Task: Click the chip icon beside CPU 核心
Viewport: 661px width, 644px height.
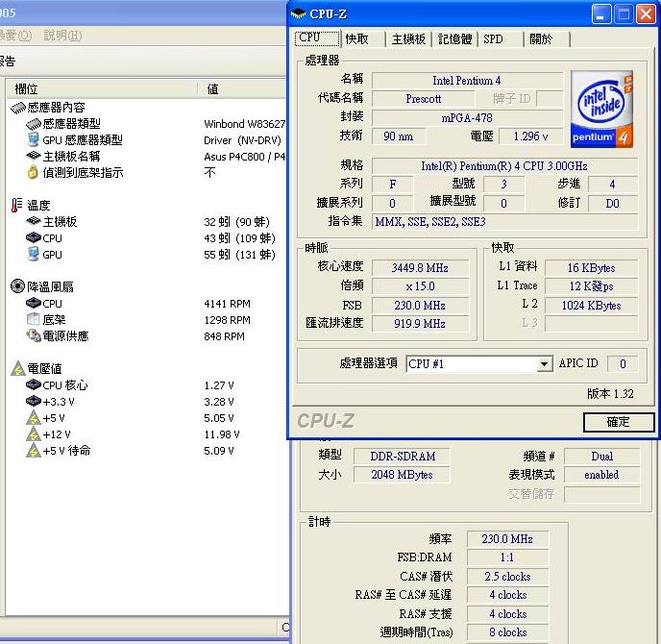Action: click(34, 385)
